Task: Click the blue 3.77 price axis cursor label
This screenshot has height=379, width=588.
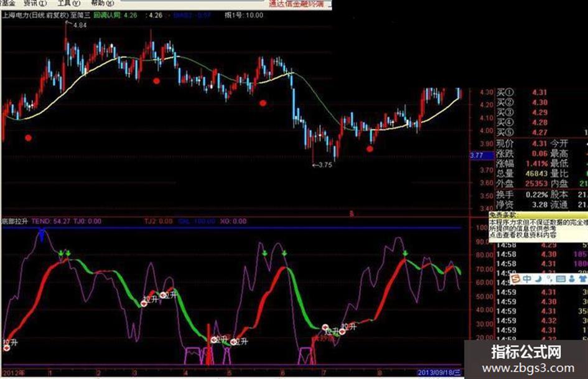Action: pos(482,156)
